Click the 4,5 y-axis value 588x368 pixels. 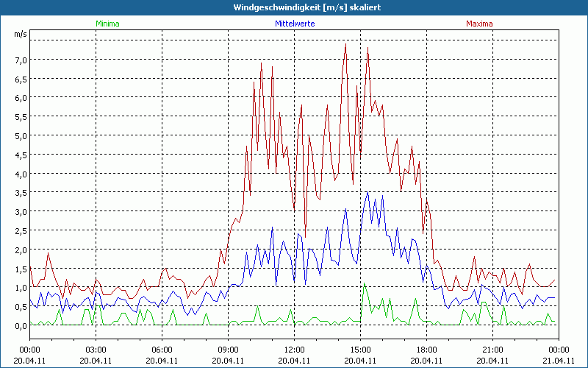click(21, 155)
